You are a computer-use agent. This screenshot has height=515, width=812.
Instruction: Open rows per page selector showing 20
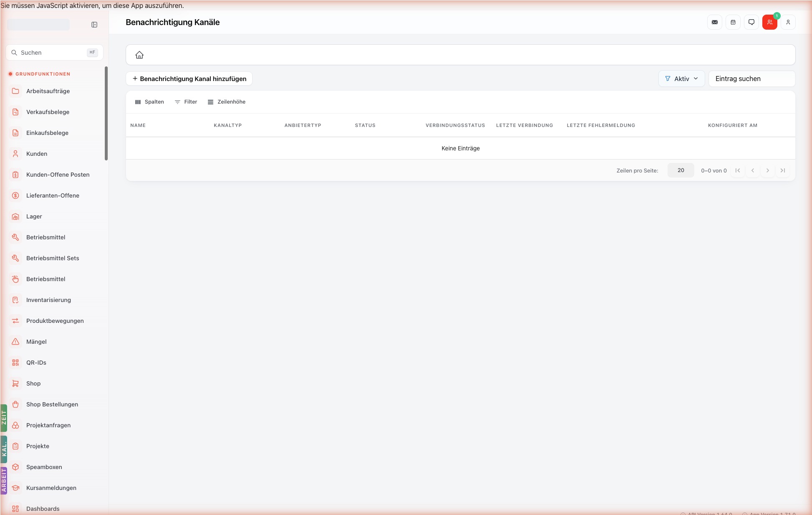tap(680, 170)
